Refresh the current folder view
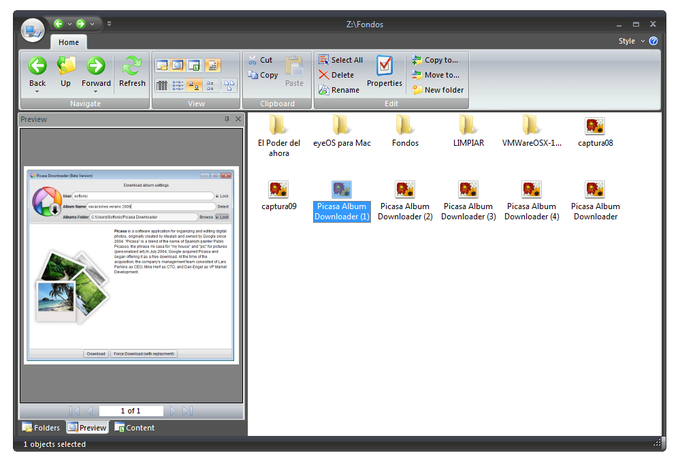 (x=132, y=72)
